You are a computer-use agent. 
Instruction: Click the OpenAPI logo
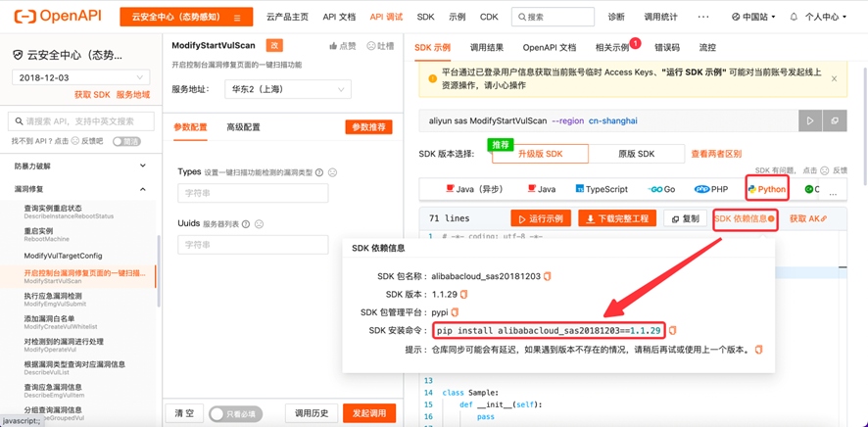click(58, 17)
